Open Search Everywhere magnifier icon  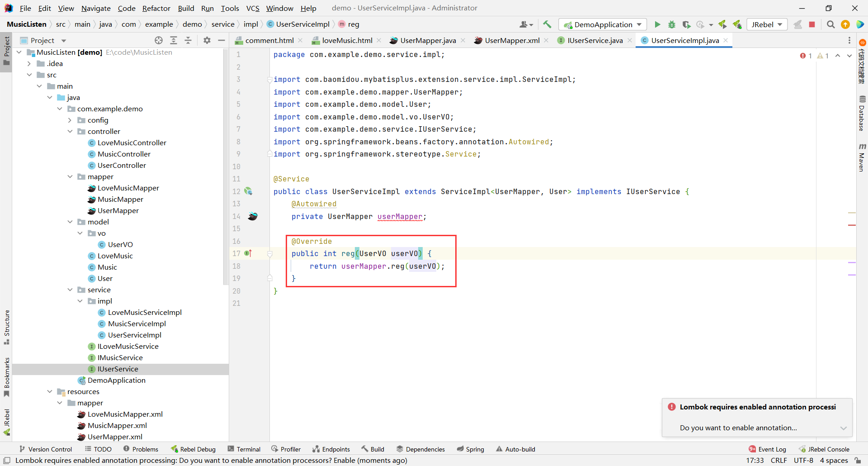pos(830,24)
